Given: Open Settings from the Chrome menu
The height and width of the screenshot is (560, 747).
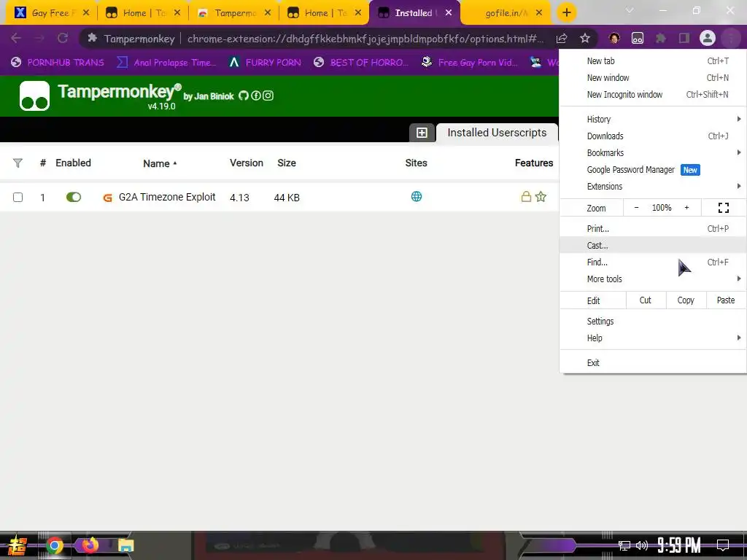Looking at the screenshot, I should (x=653, y=322).
